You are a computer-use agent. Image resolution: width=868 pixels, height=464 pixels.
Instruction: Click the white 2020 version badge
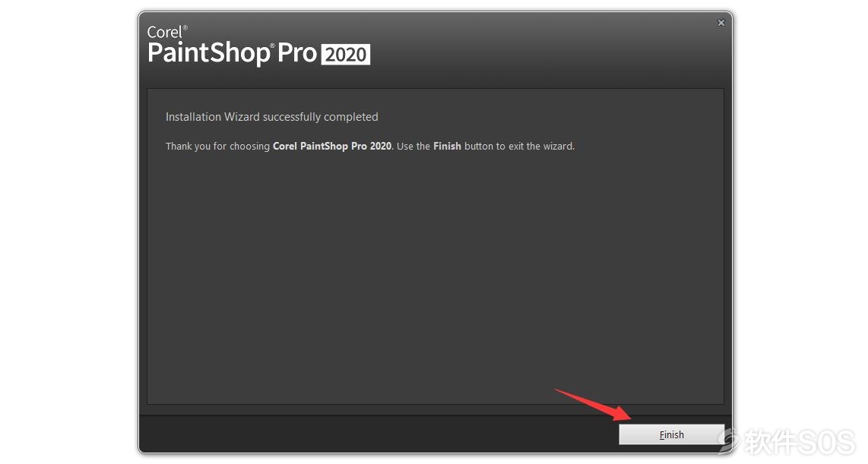[346, 54]
